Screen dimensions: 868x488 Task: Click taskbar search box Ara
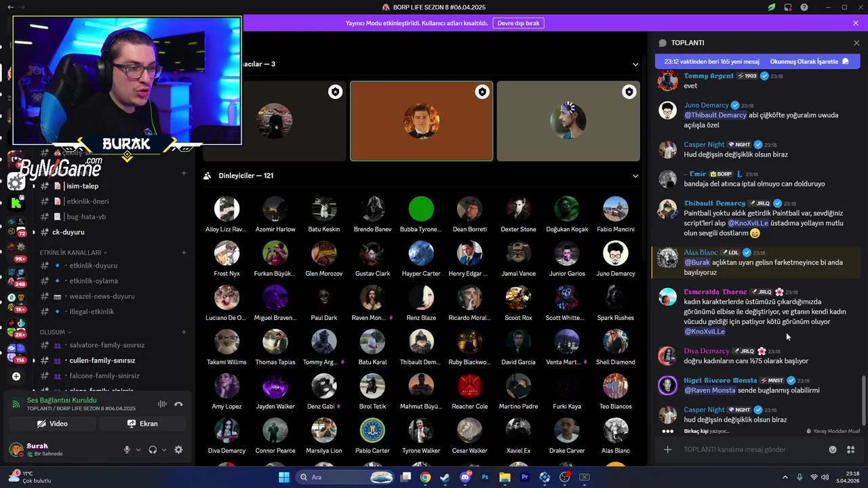tap(346, 477)
